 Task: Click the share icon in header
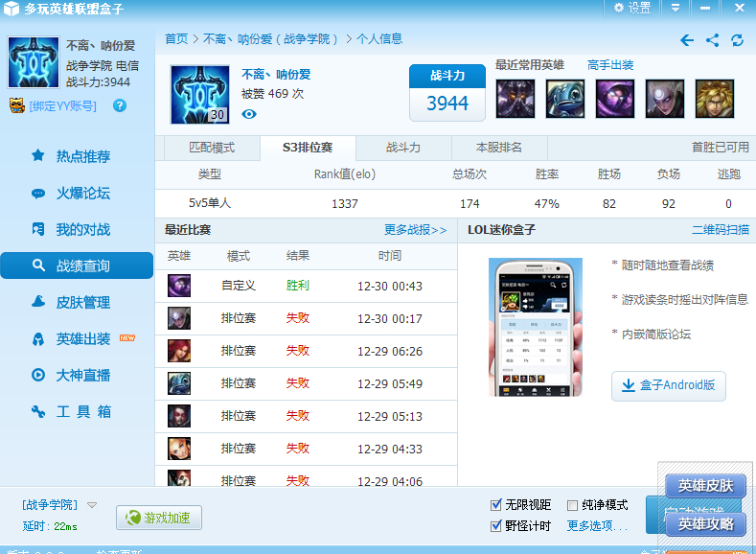(x=712, y=40)
